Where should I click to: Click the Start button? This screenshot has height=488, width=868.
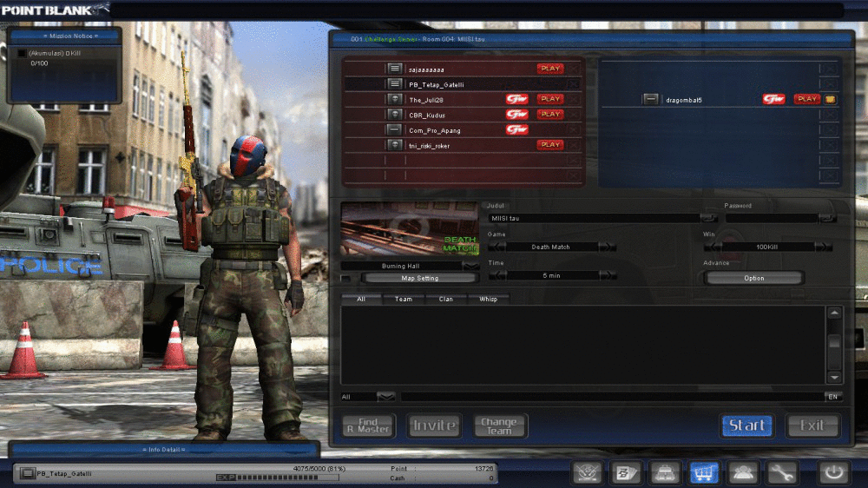[x=746, y=425]
